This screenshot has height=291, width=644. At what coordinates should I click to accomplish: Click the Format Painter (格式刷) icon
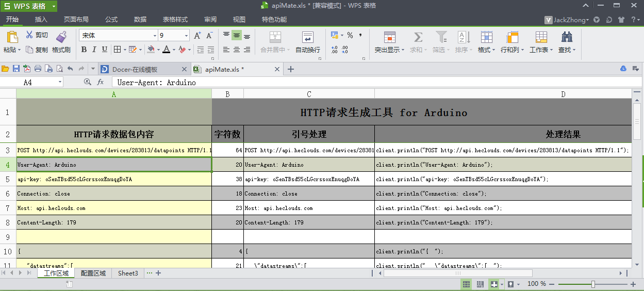point(61,37)
